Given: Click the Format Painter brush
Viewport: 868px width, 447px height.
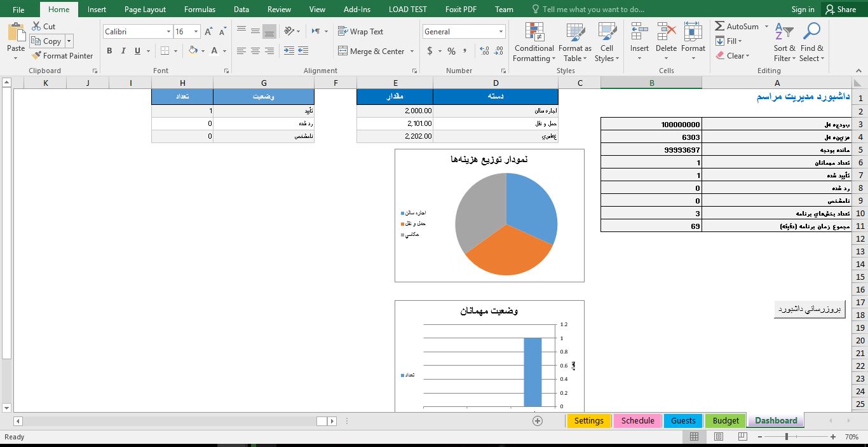Looking at the screenshot, I should tap(36, 55).
